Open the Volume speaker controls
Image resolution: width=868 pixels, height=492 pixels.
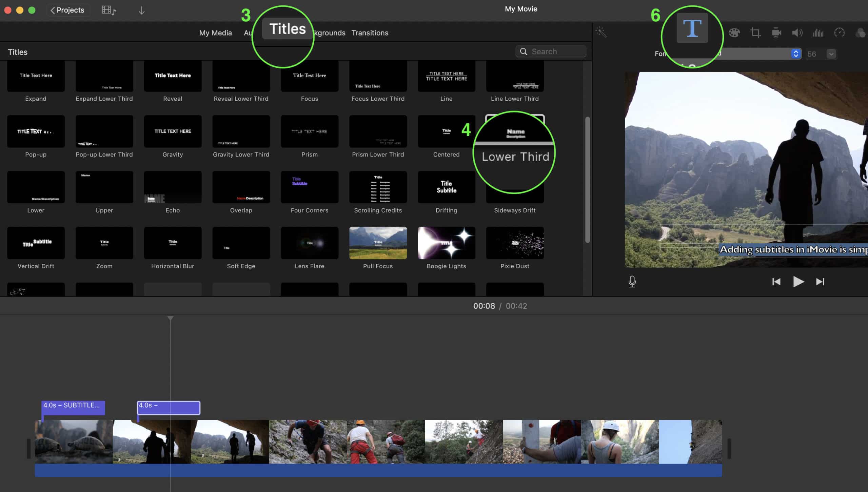coord(797,33)
